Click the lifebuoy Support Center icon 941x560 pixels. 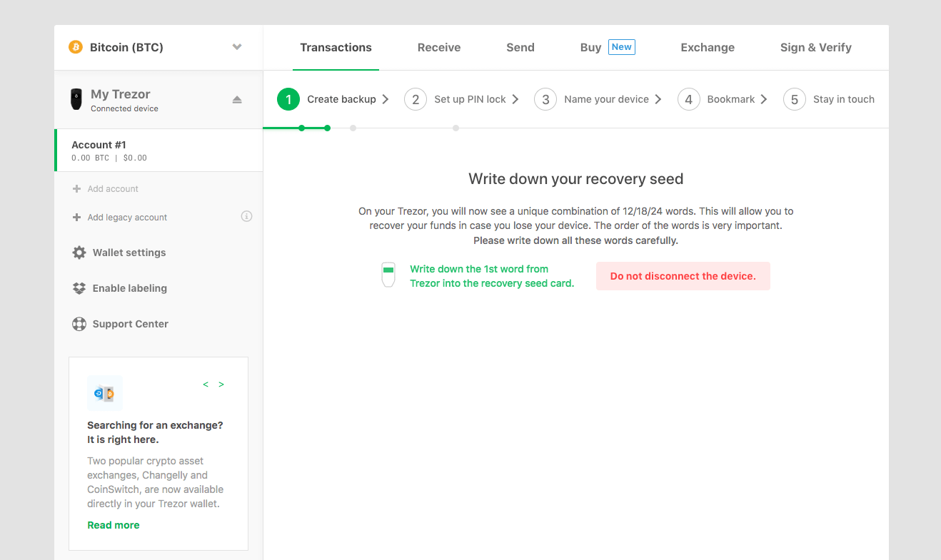79,324
